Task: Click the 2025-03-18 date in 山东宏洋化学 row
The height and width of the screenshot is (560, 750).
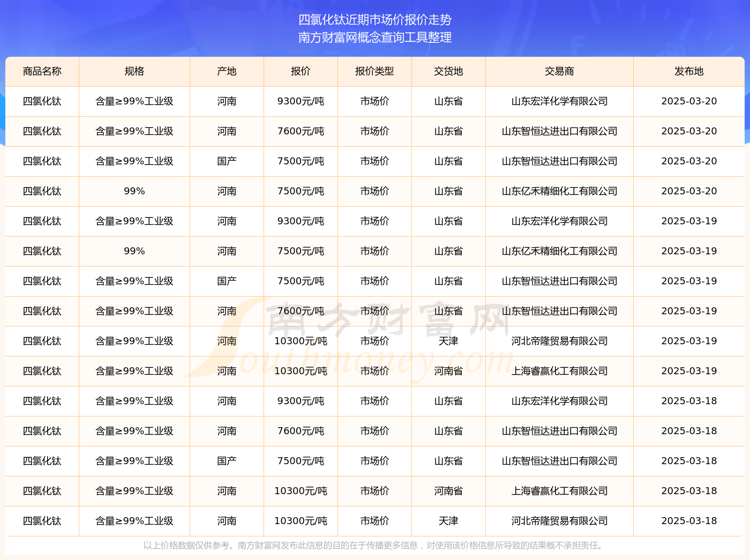Action: [689, 401]
